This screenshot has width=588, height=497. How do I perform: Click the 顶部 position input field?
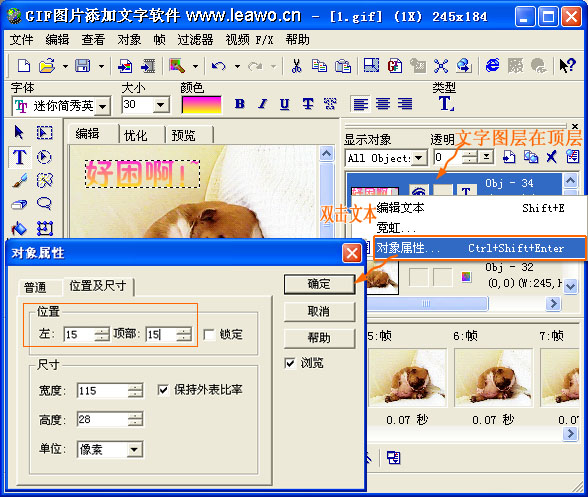tap(161, 334)
